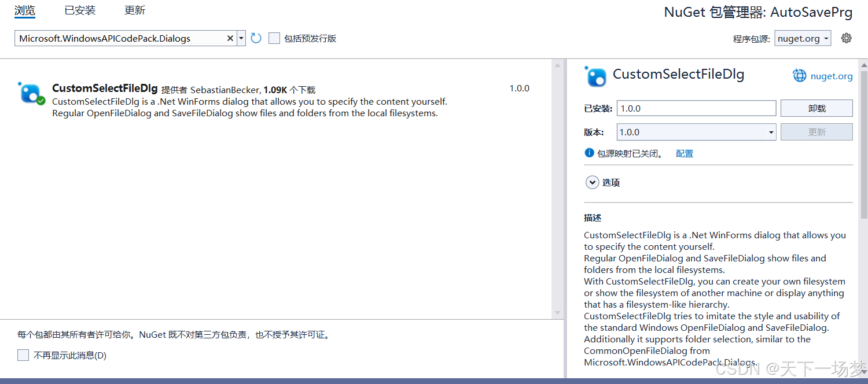Clear the search box with the X icon
Image resolution: width=868 pixels, height=384 pixels.
click(x=230, y=39)
